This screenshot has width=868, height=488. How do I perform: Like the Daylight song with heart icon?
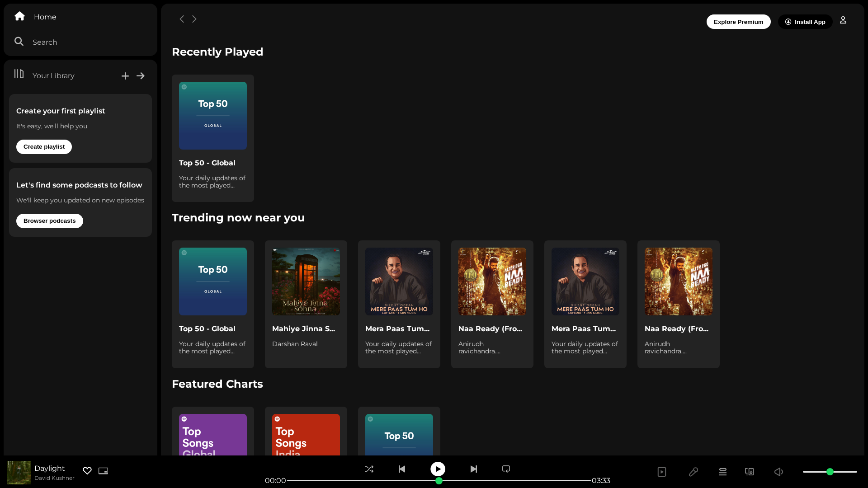click(x=87, y=471)
